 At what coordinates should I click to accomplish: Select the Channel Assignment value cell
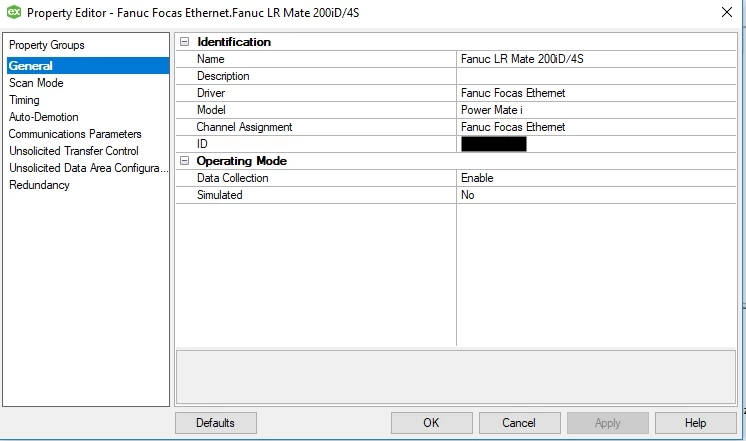(x=596, y=127)
